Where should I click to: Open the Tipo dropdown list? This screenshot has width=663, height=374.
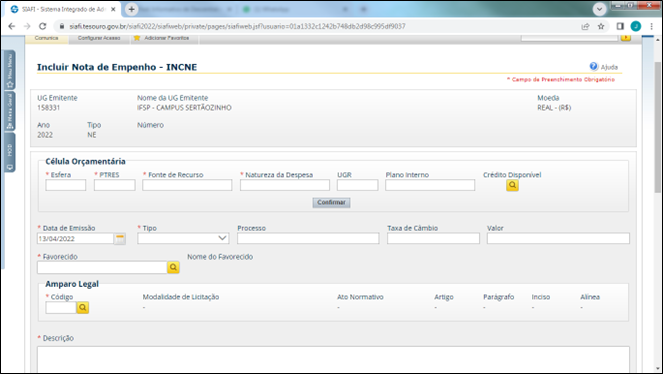point(183,238)
